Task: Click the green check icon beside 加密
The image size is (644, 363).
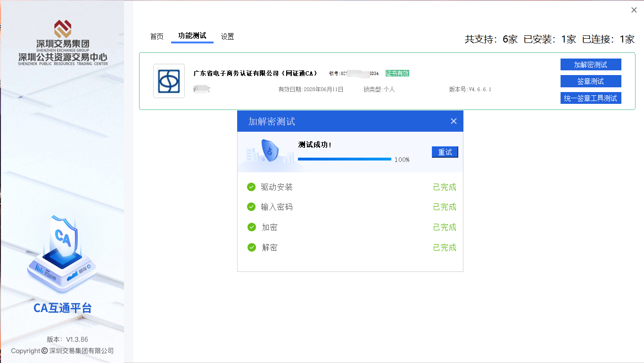Action: point(251,227)
